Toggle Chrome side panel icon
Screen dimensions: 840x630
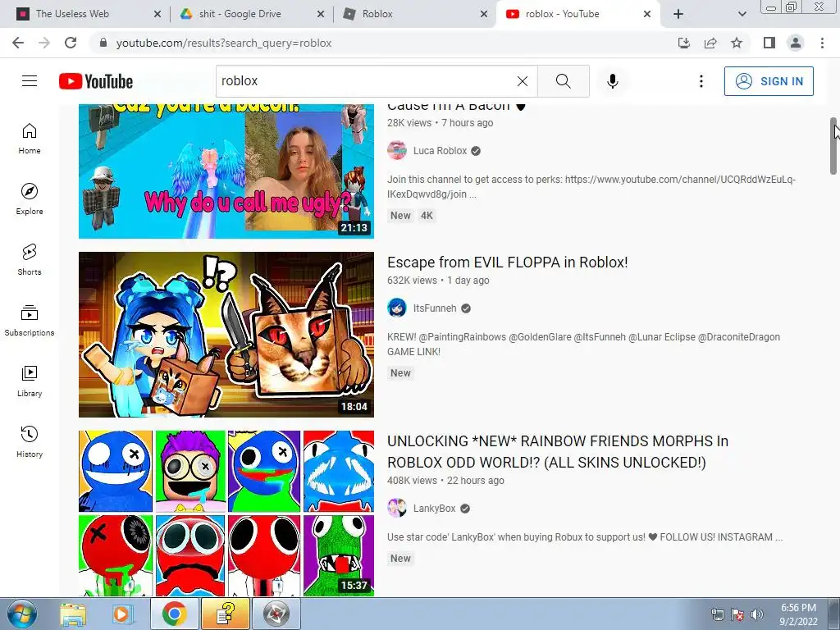tap(769, 43)
